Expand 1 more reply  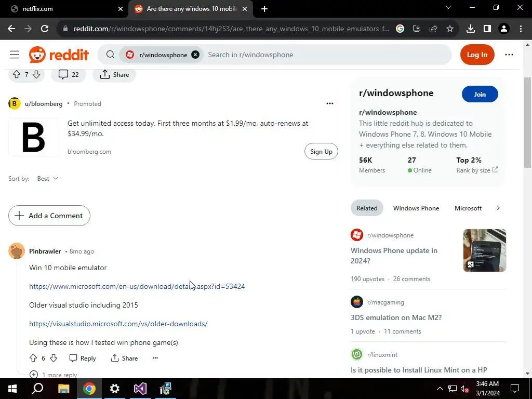54,375
